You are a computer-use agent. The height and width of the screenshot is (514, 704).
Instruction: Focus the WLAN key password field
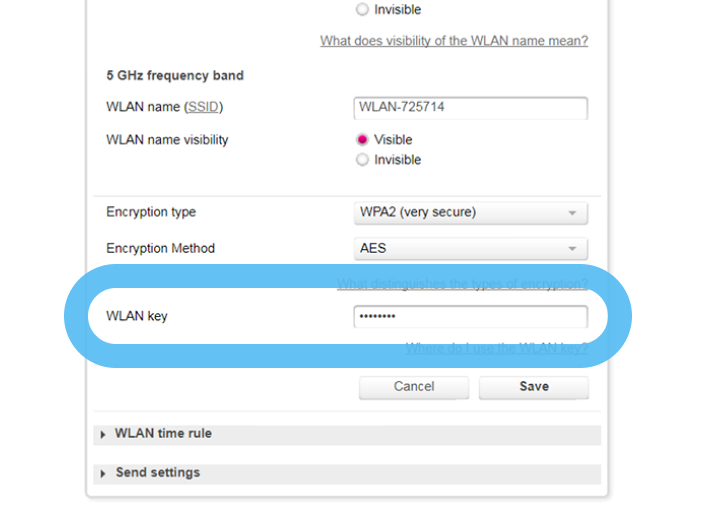click(470, 317)
